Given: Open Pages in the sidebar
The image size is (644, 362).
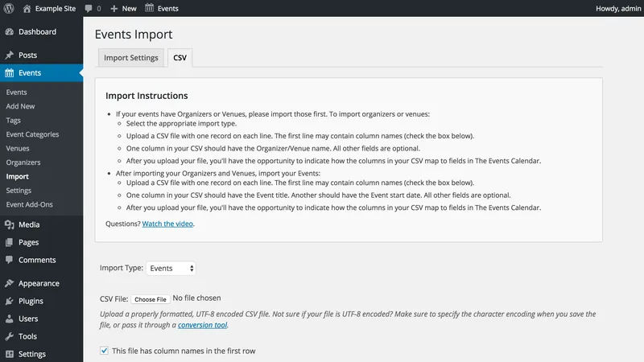Looking at the screenshot, I should pos(28,242).
